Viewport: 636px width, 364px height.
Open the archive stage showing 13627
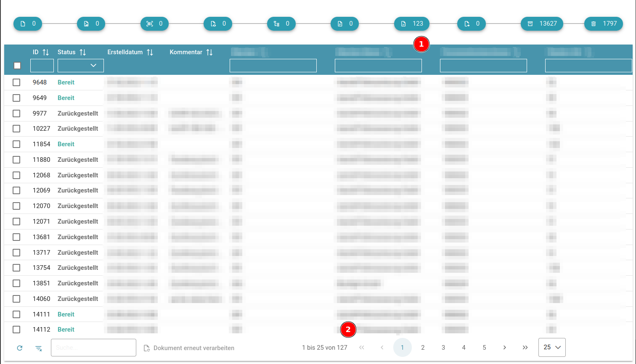[542, 24]
